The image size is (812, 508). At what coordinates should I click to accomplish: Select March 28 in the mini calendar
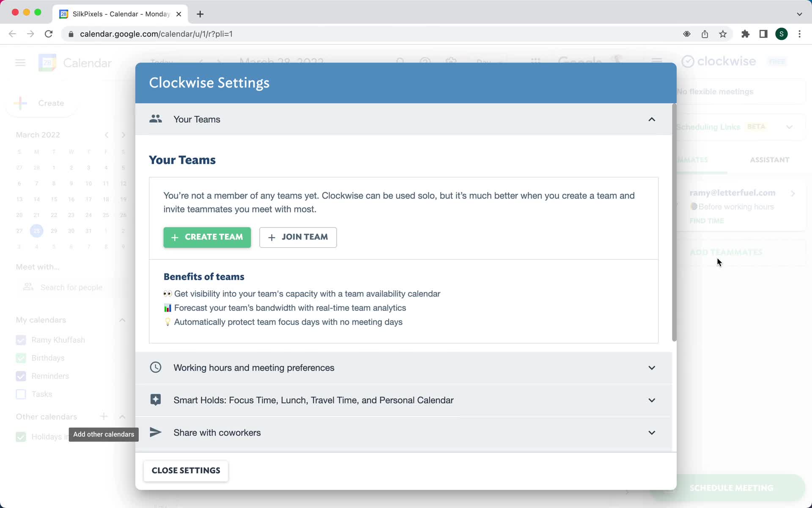pos(37,231)
